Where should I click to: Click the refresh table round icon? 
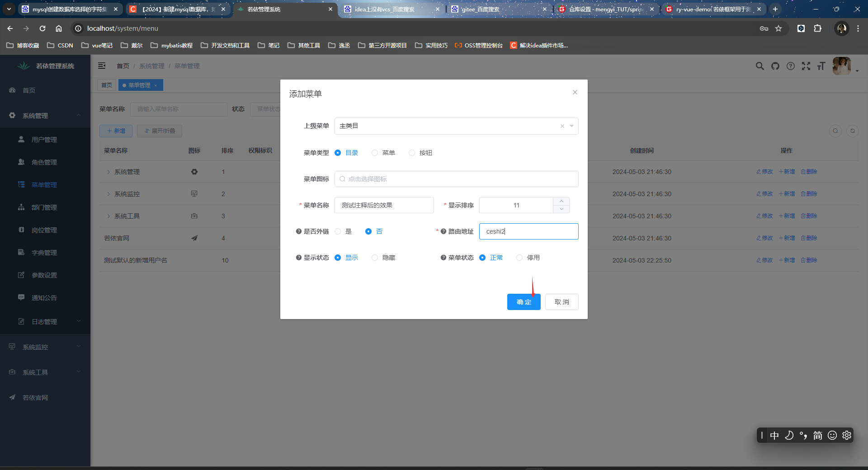[x=853, y=131]
